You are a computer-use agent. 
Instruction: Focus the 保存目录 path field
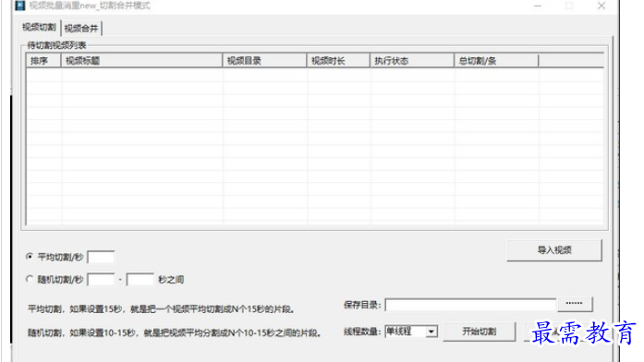[470, 305]
